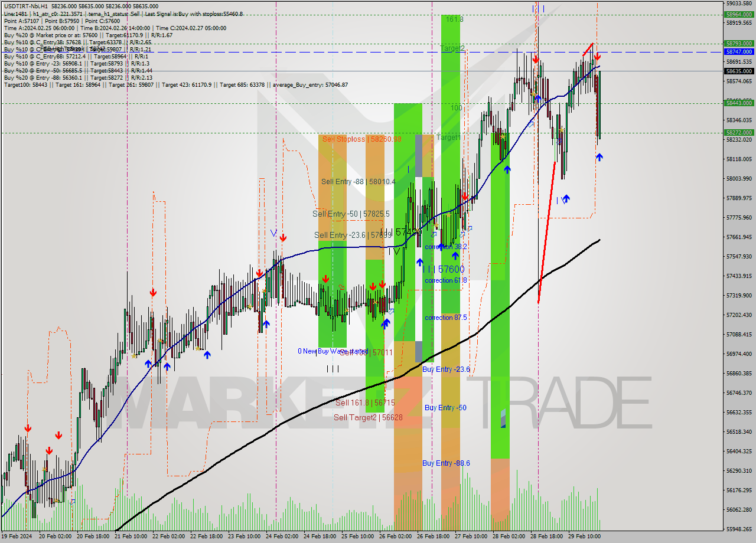Image resolution: width=756 pixels, height=543 pixels.
Task: Click the 58272.000 green price level tag
Action: tap(739, 133)
